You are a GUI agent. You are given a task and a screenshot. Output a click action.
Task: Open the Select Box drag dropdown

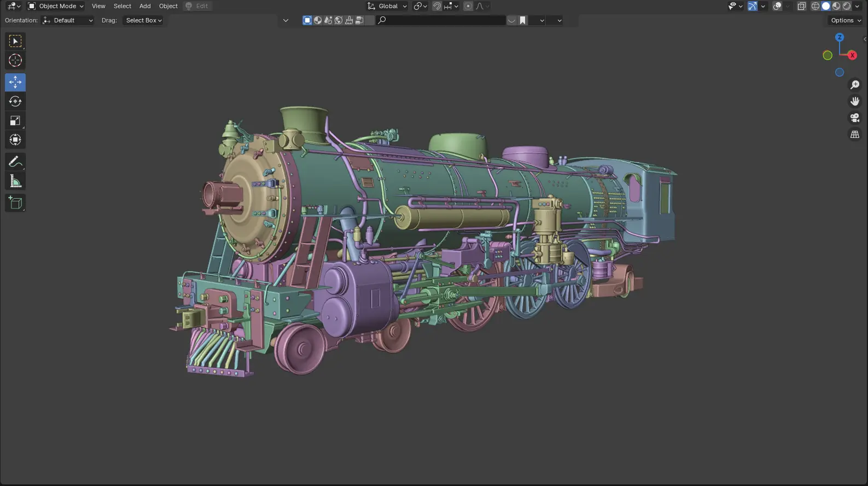point(144,20)
